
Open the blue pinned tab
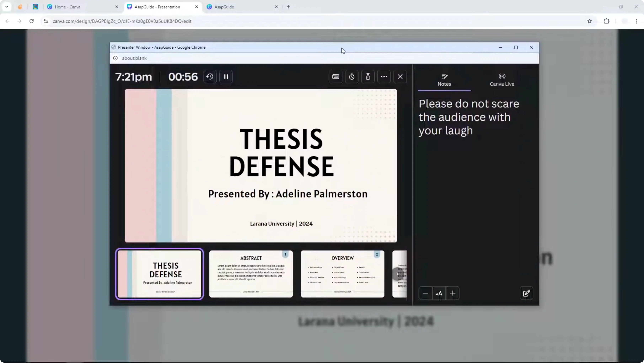click(x=36, y=7)
